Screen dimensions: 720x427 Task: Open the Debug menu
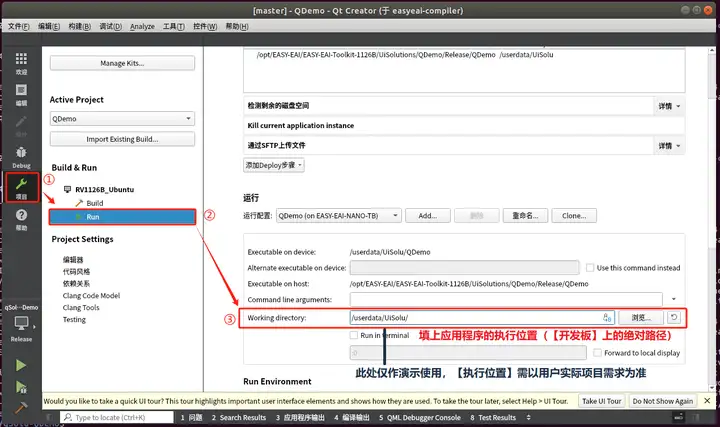pos(111,26)
